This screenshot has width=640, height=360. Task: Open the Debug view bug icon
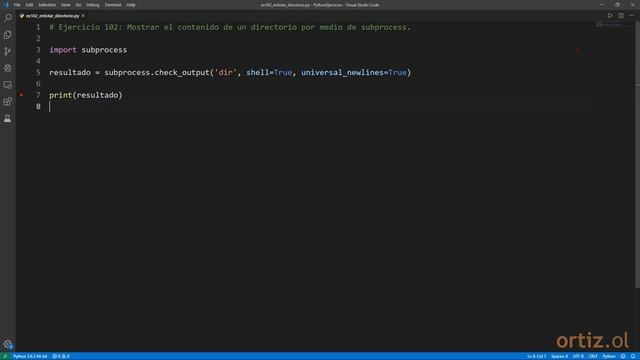[x=8, y=68]
